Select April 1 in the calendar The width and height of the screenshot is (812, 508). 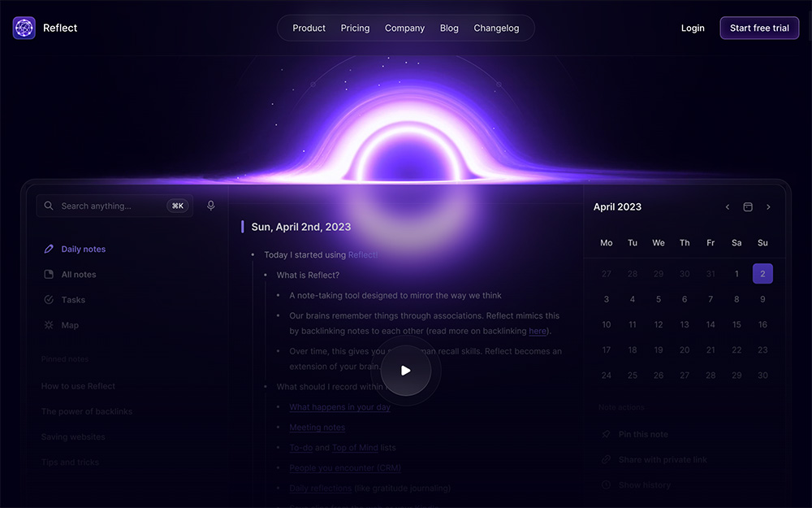click(x=736, y=274)
